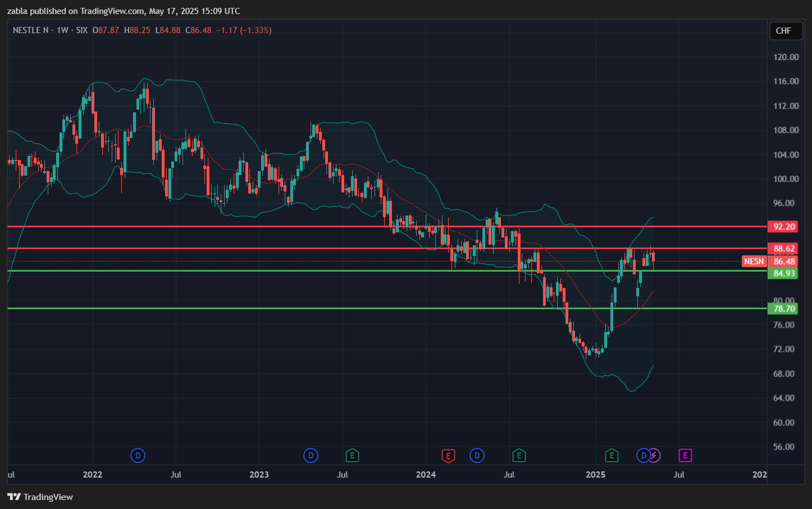The image size is (812, 509).
Task: Click the red earnings marker on timeline
Action: click(448, 456)
